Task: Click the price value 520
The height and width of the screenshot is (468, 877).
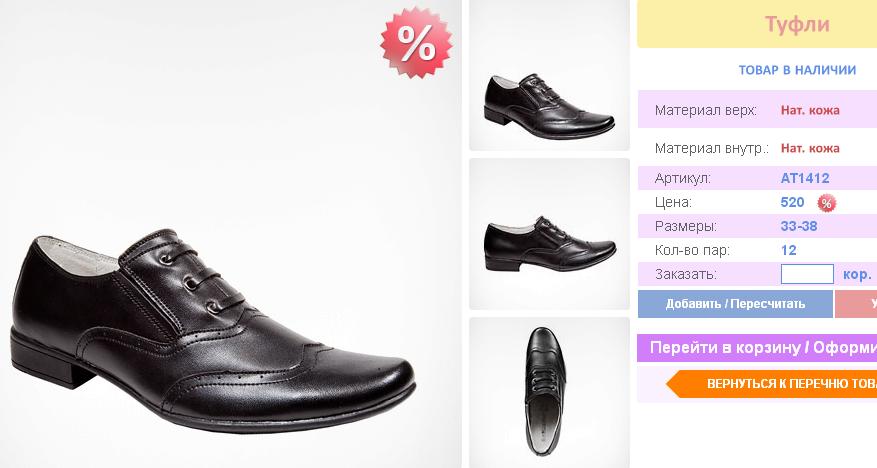Action: click(793, 202)
